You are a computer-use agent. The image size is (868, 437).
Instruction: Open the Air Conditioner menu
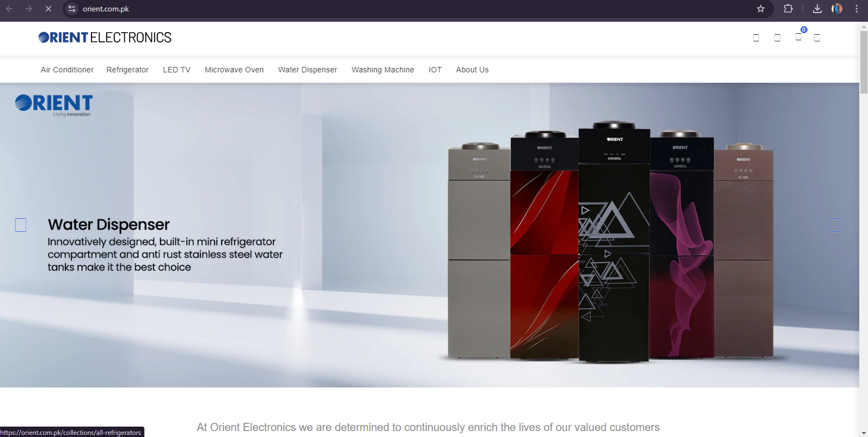(x=67, y=70)
